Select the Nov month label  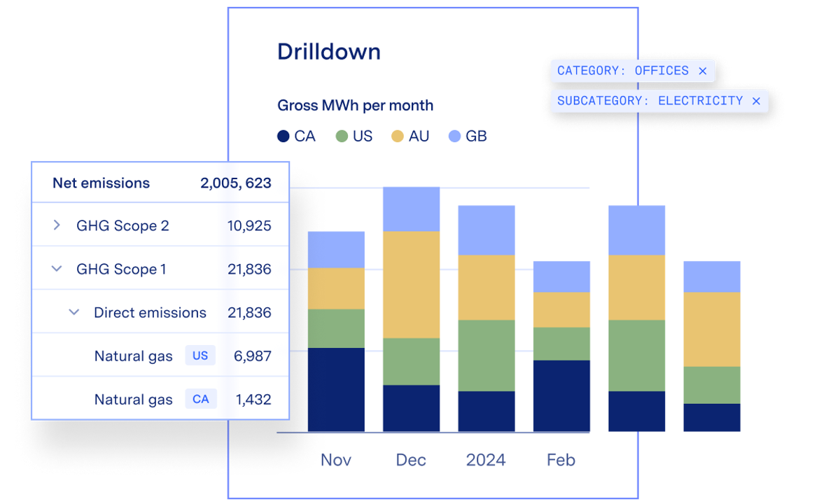coord(336,460)
